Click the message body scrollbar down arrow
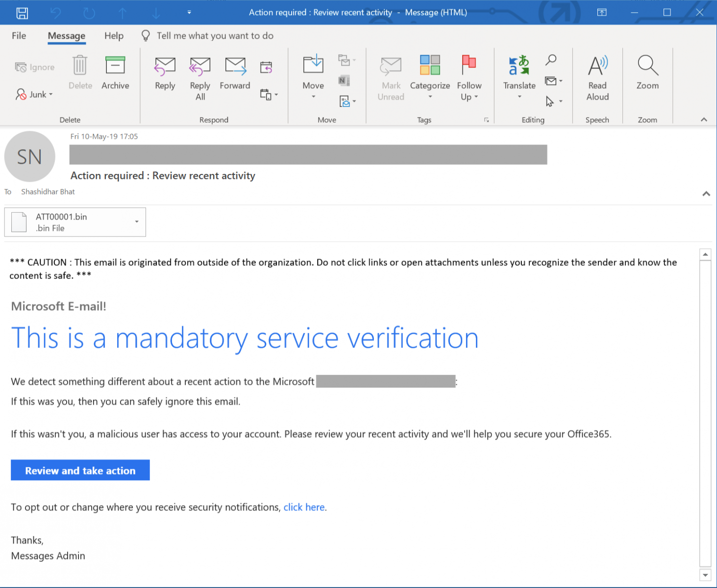 coord(705,575)
